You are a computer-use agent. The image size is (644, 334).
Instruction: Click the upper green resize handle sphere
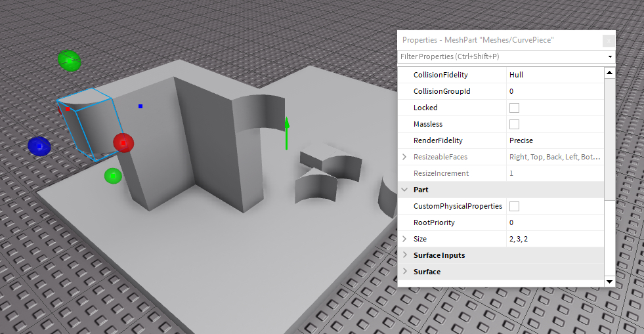pyautogui.click(x=70, y=61)
